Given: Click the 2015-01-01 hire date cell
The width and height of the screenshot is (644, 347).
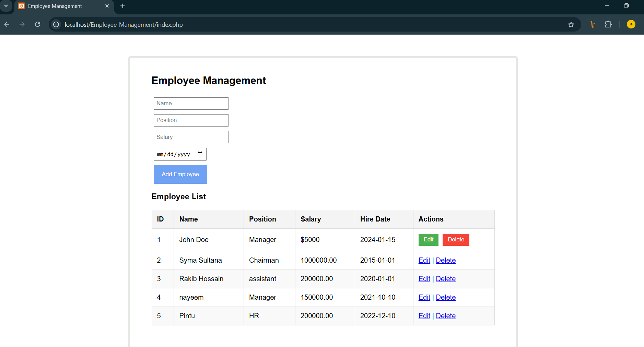Looking at the screenshot, I should click(x=384, y=260).
